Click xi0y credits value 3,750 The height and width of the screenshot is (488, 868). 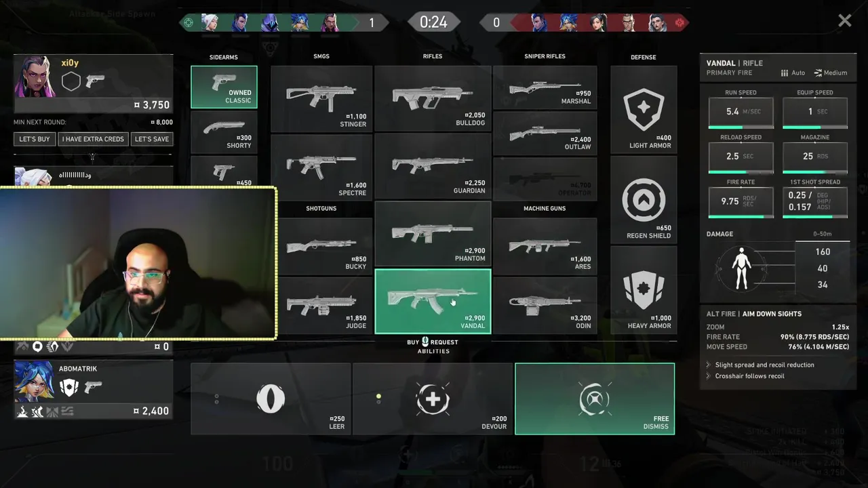pos(152,105)
